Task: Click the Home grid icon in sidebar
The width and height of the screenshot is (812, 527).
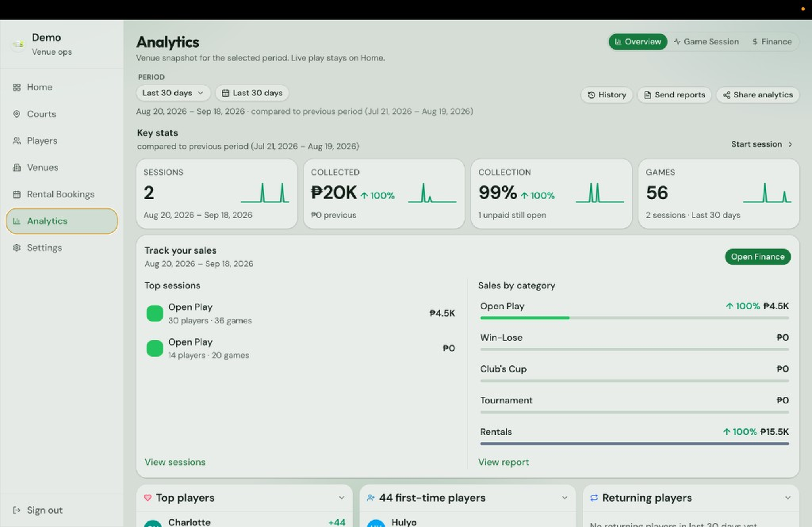Action: (17, 87)
